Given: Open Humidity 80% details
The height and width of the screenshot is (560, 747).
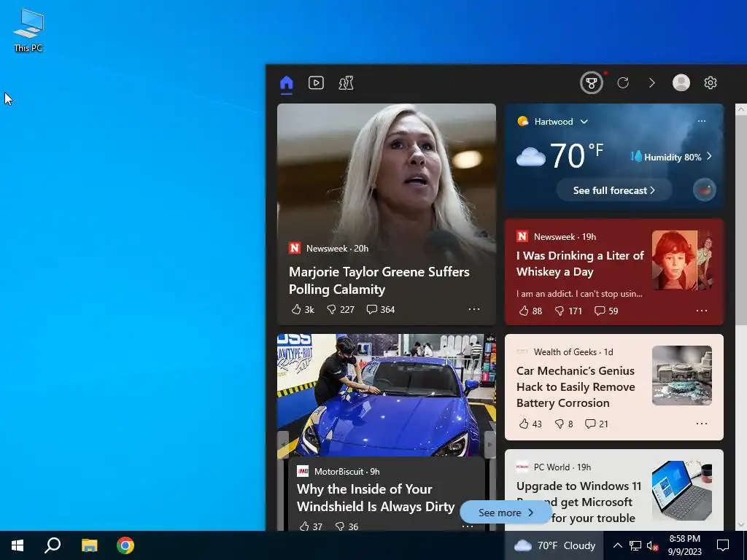Looking at the screenshot, I should coord(671,157).
